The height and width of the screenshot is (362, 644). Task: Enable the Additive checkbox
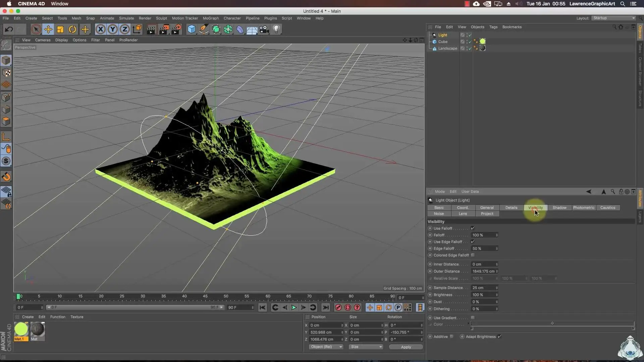pyautogui.click(x=451, y=337)
